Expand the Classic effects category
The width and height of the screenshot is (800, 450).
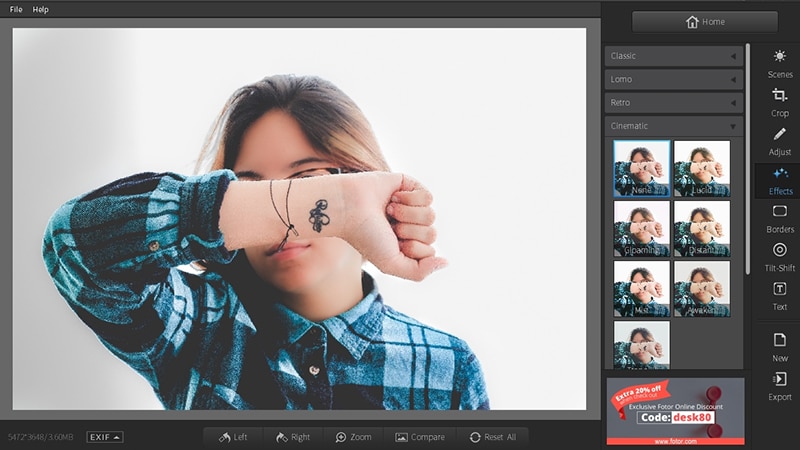(x=673, y=56)
